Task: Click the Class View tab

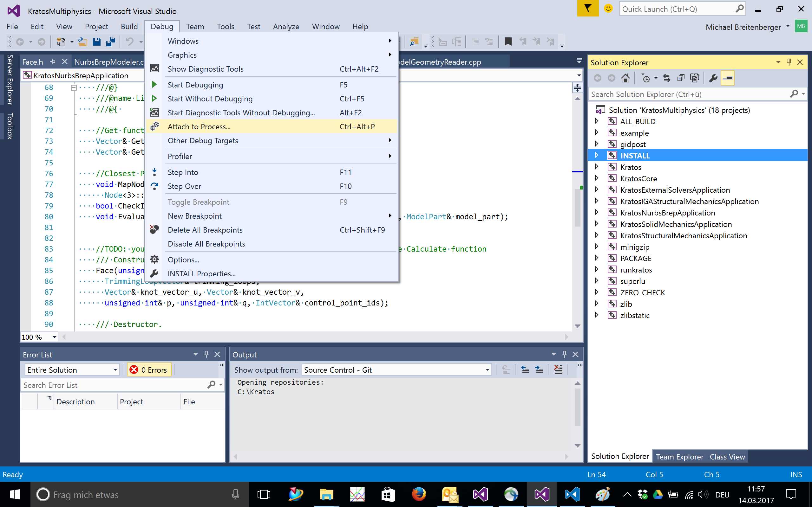Action: tap(727, 457)
